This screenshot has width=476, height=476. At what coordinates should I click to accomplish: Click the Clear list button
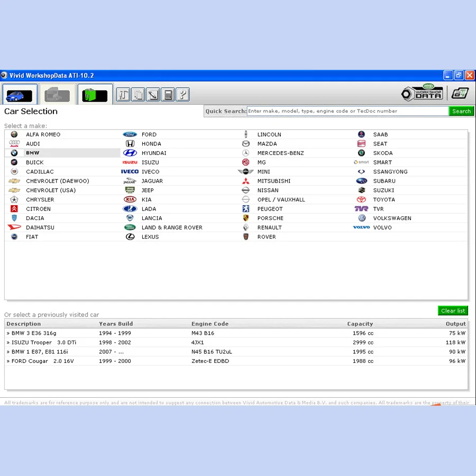[453, 310]
